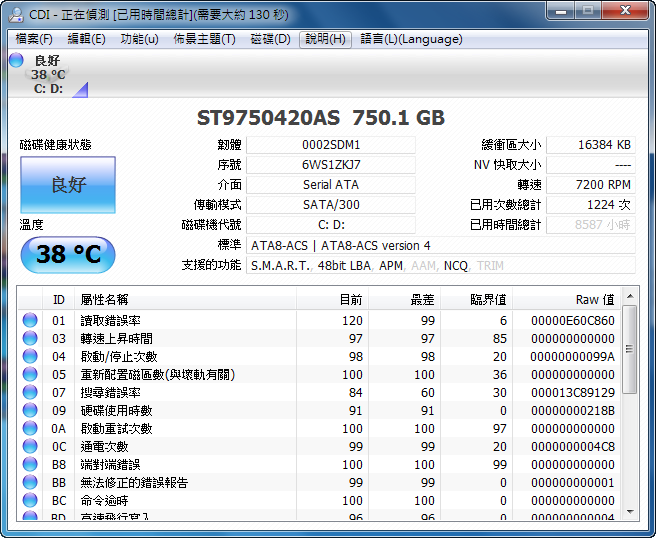Click the 最差 column header
The width and height of the screenshot is (656, 538).
click(405, 300)
